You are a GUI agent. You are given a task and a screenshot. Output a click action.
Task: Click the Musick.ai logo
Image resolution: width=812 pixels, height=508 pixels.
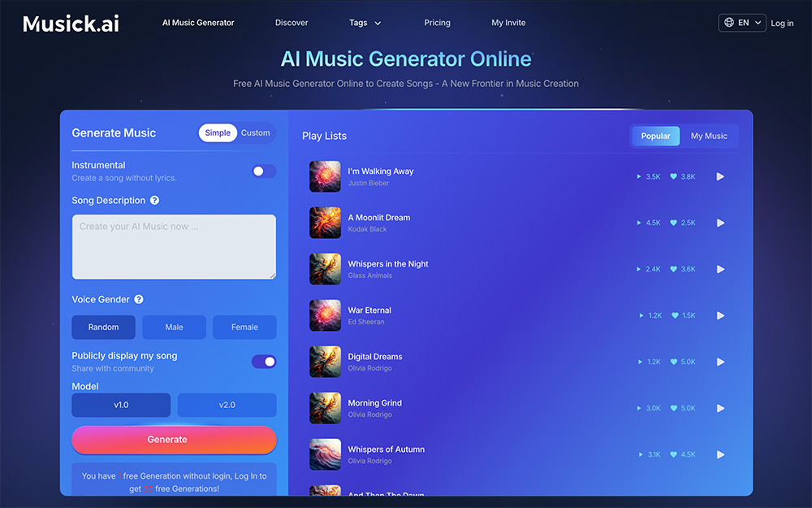pos(71,24)
